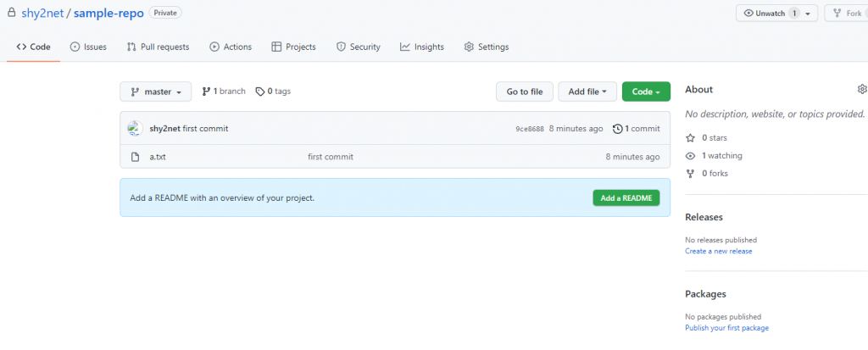Open the a.txt file
Viewport: 868px width, 350px height.
point(158,157)
